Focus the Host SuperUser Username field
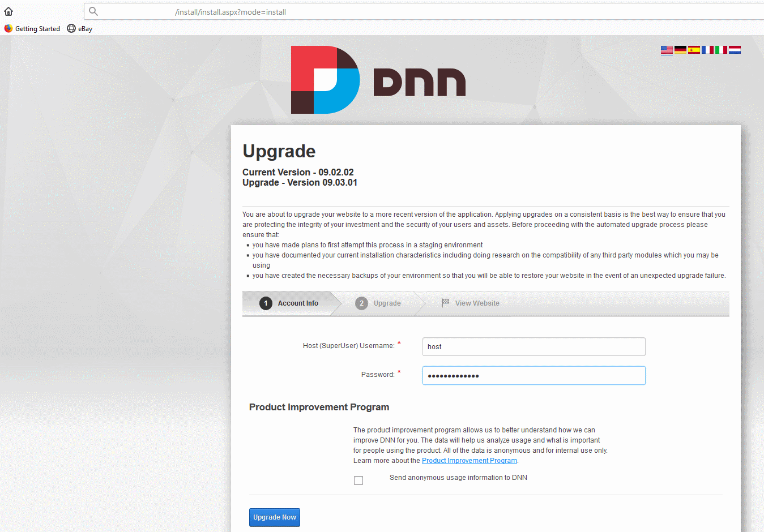Viewport: 764px width, 532px height. 533,346
